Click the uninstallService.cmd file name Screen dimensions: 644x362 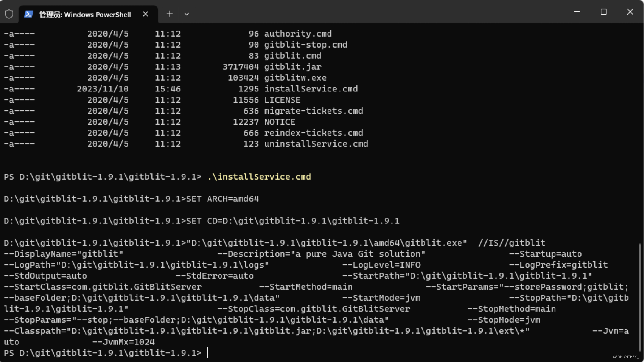click(x=316, y=144)
